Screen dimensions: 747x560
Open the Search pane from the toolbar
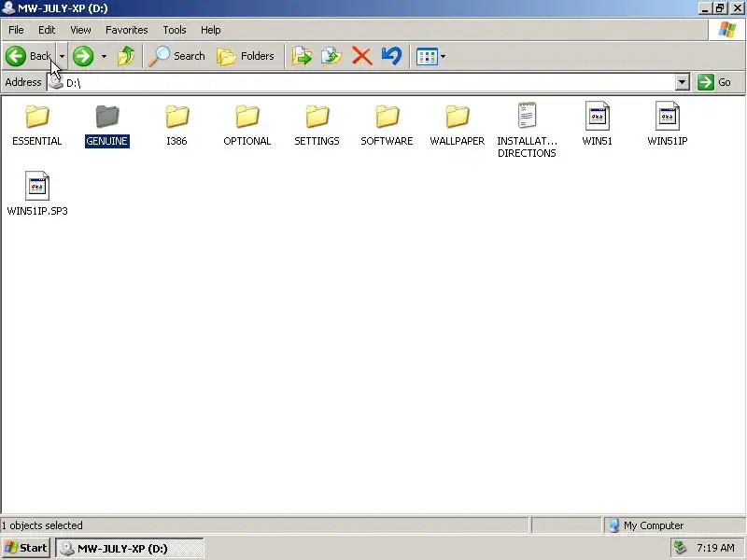176,56
